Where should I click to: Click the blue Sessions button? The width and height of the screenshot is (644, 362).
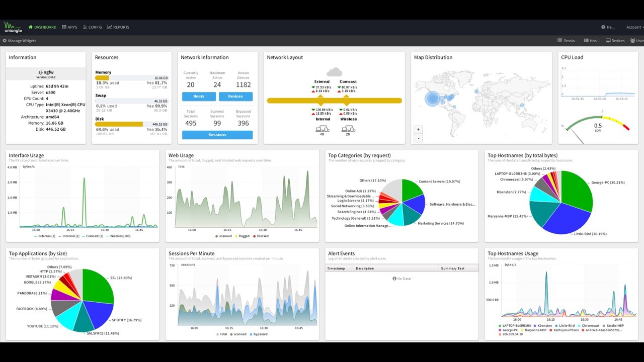tap(217, 135)
